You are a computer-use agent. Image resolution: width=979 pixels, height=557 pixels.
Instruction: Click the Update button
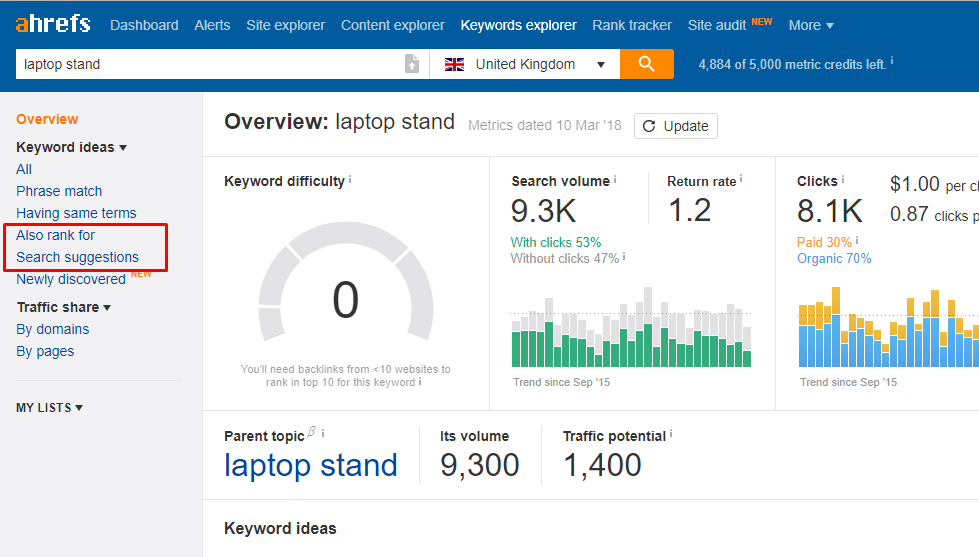pyautogui.click(x=676, y=126)
